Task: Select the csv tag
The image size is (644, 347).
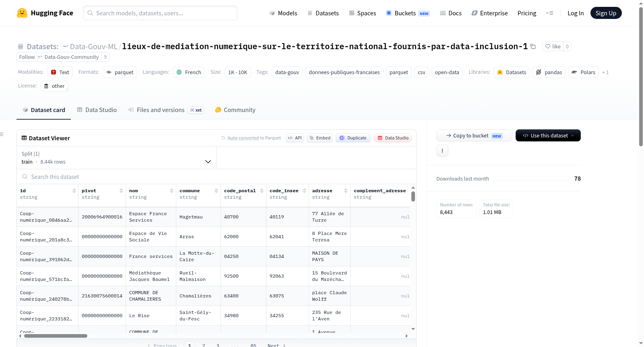Action: click(421, 72)
